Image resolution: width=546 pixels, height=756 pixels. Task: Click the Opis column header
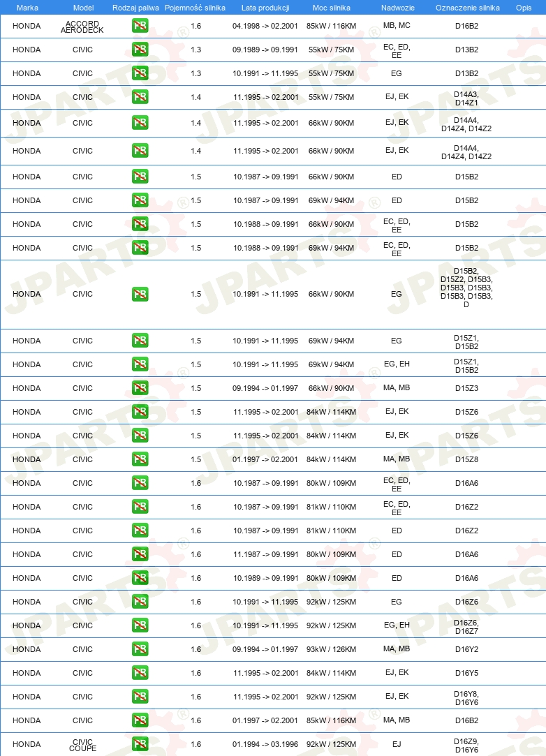coord(524,8)
